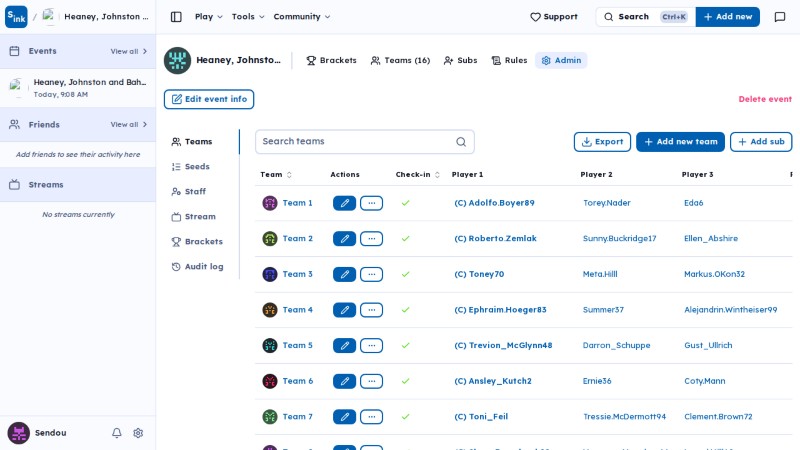Switch to the Rules tab
This screenshot has height=450, width=800.
[509, 60]
